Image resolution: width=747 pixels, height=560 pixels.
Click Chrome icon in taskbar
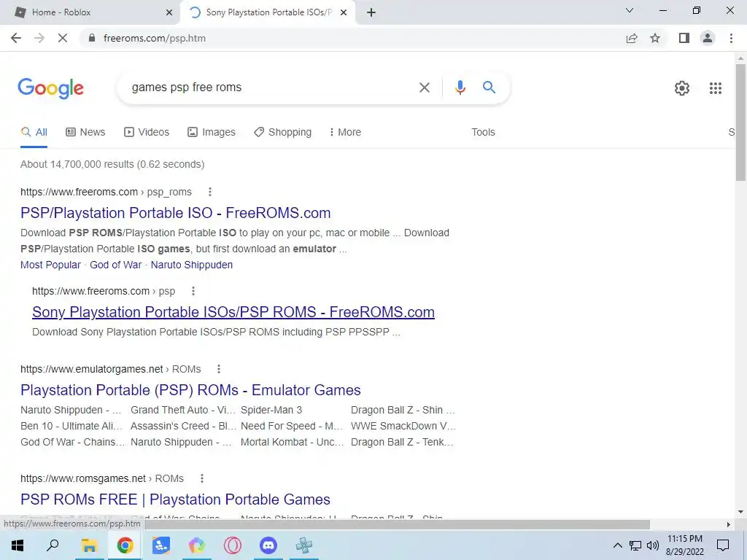point(125,545)
